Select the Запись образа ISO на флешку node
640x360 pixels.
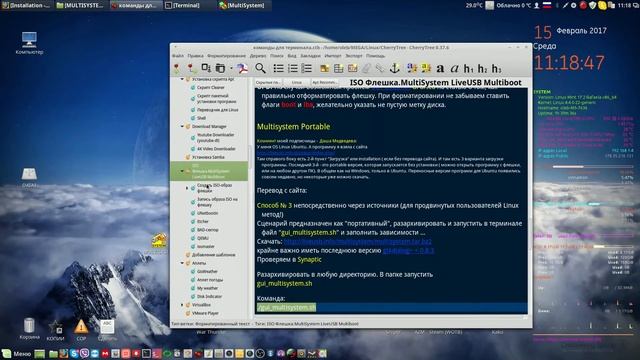point(218,202)
